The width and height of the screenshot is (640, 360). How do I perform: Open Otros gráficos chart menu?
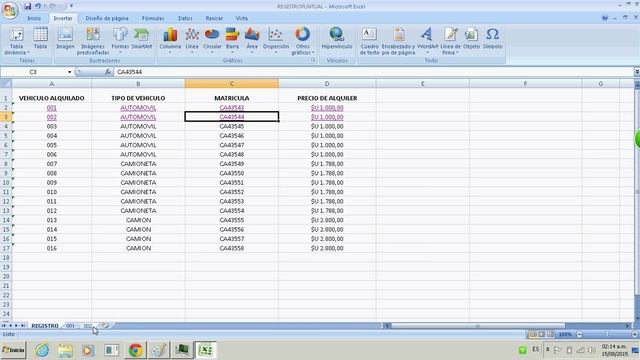pos(303,41)
